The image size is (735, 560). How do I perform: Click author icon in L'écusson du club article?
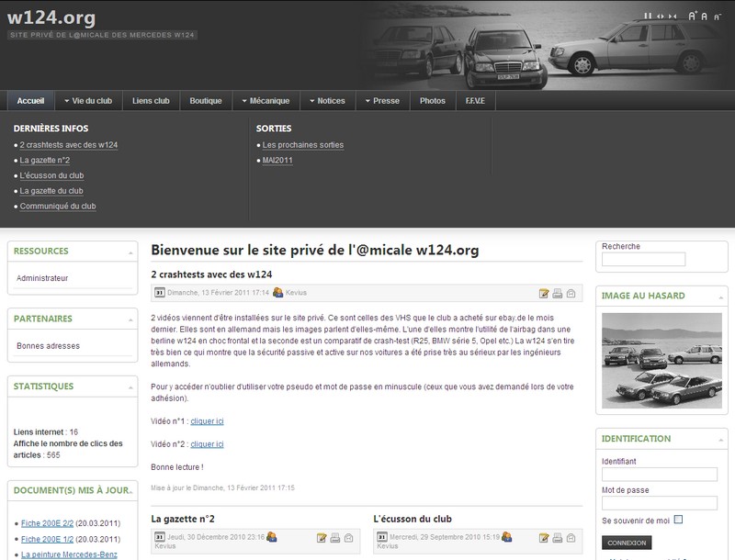point(506,537)
